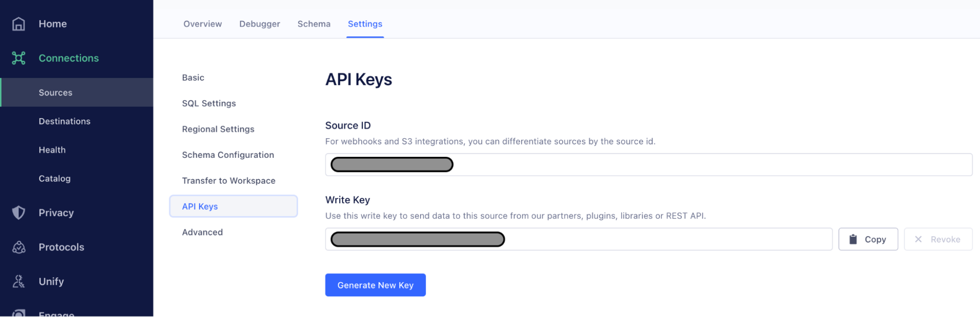
Task: Select the Privacy shield icon
Action: (18, 212)
